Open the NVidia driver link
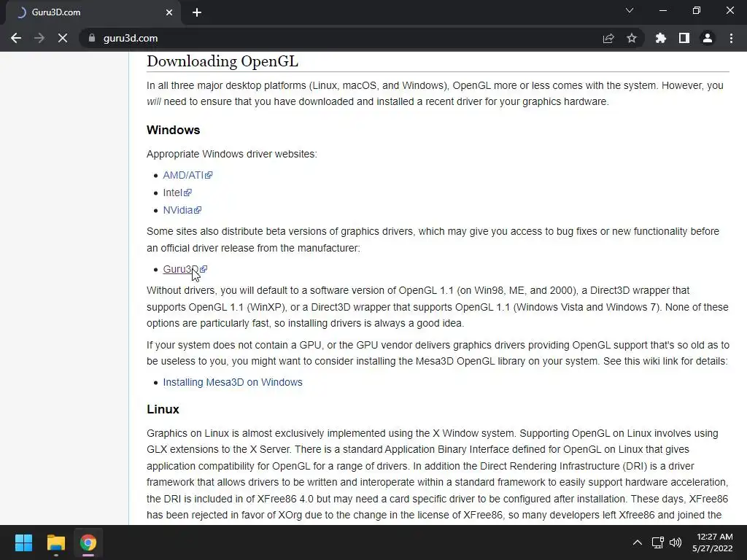 (182, 210)
